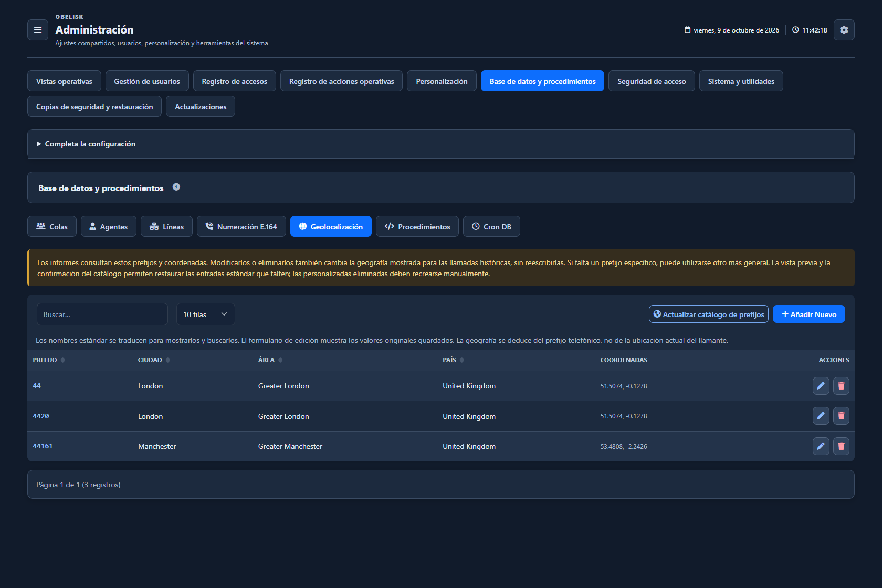Sort by the Área column arrows
The height and width of the screenshot is (588, 882).
point(280,360)
